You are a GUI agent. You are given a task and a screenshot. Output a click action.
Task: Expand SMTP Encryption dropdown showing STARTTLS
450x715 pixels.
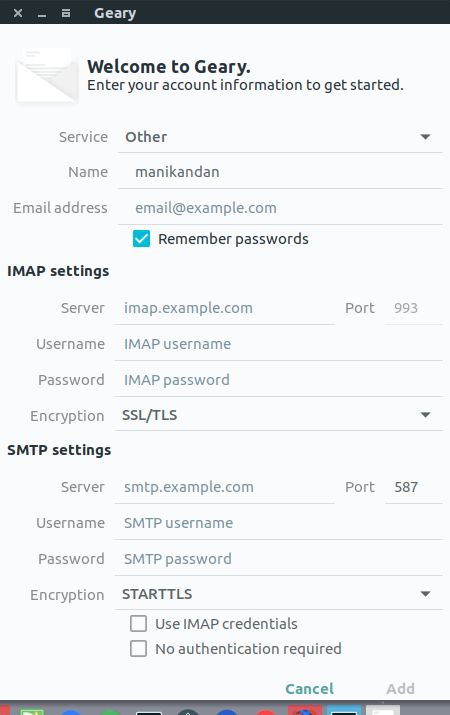(x=279, y=594)
